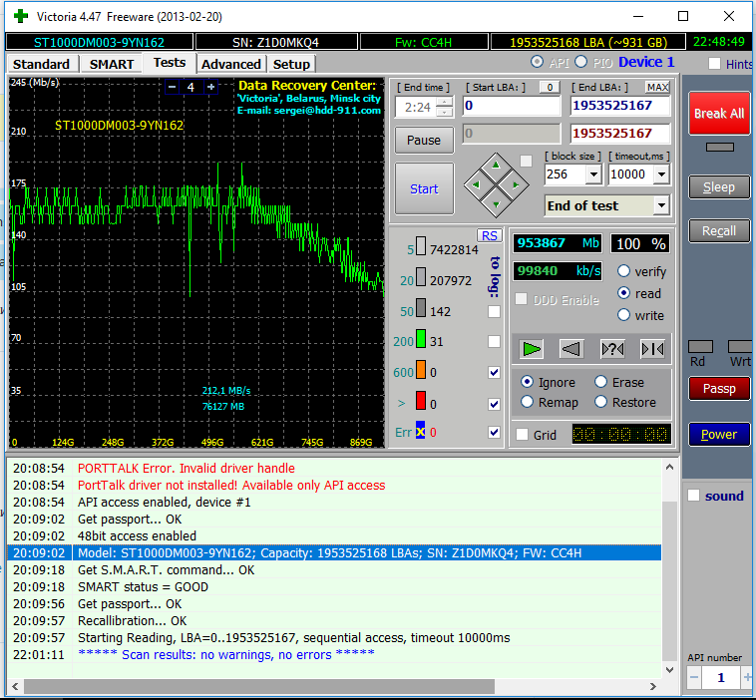The height and width of the screenshot is (700, 756).
Task: Click the Start LBA input field
Action: [x=512, y=106]
